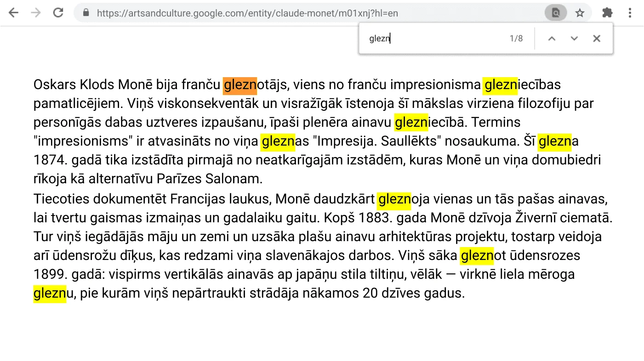Click highlighted 'gleznot' near 'ūdensrozes'

click(x=477, y=255)
